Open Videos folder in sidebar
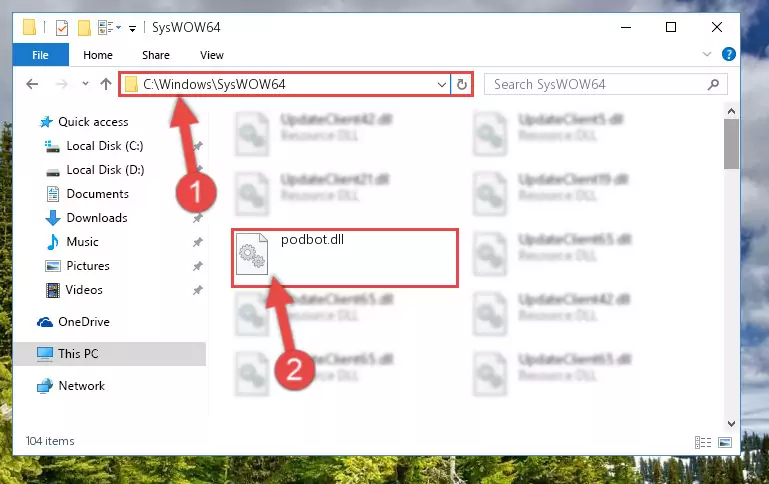The height and width of the screenshot is (484, 769). (x=84, y=290)
